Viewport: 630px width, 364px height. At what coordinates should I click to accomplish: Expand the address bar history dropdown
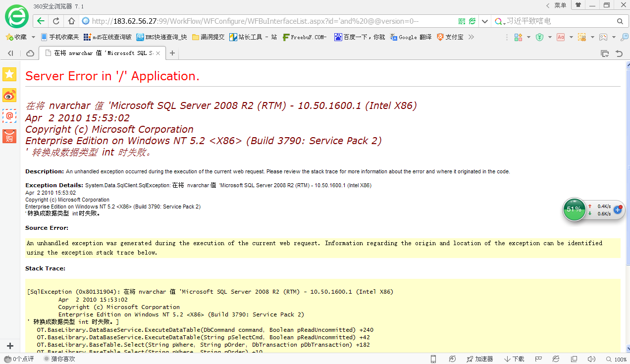pyautogui.click(x=484, y=21)
